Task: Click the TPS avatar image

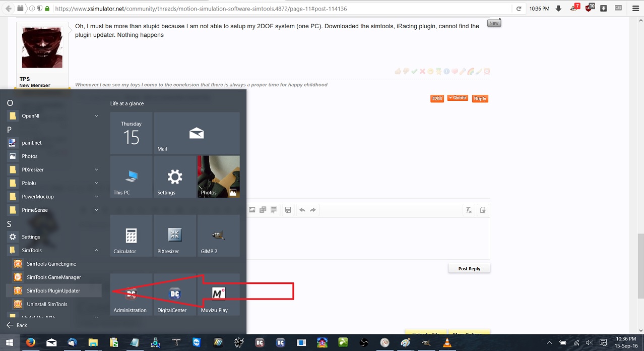Action: 42,47
